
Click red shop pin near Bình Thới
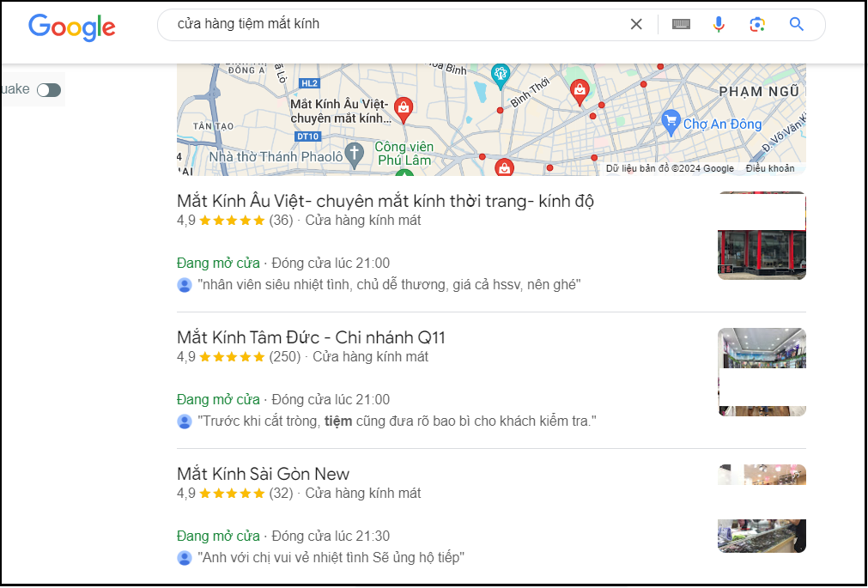(x=579, y=92)
